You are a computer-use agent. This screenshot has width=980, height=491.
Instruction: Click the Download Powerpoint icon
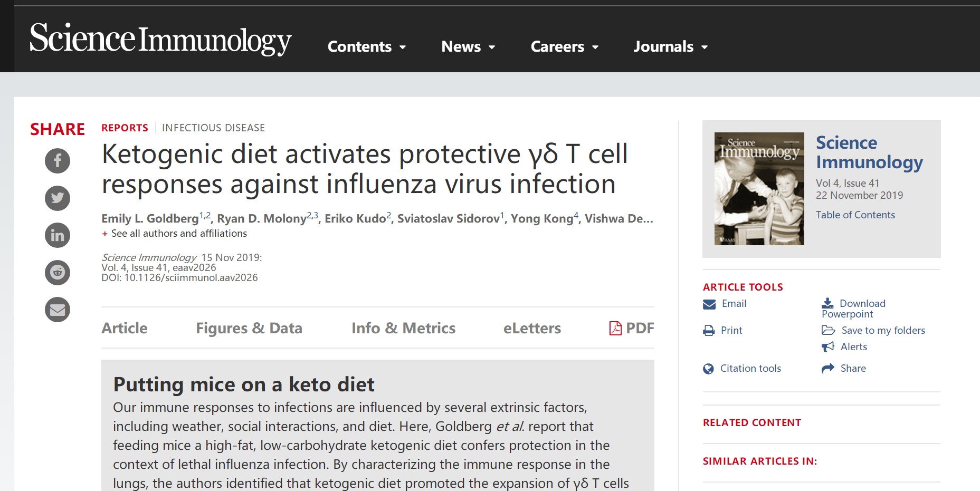click(827, 303)
